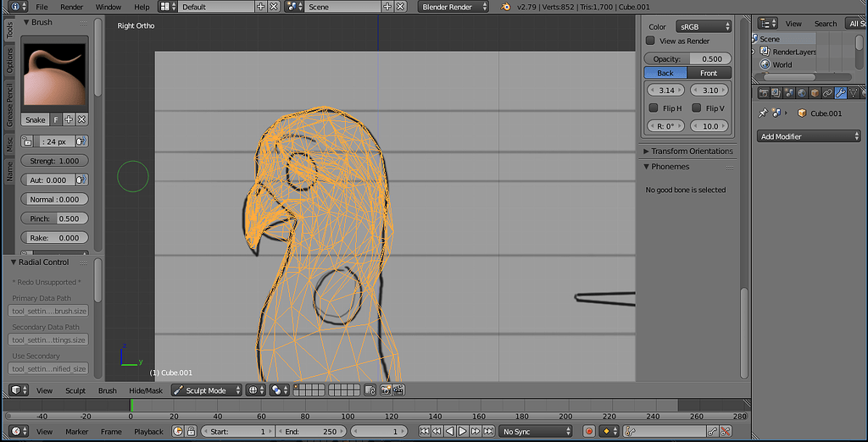Add a new brush with plus icon

pos(69,119)
